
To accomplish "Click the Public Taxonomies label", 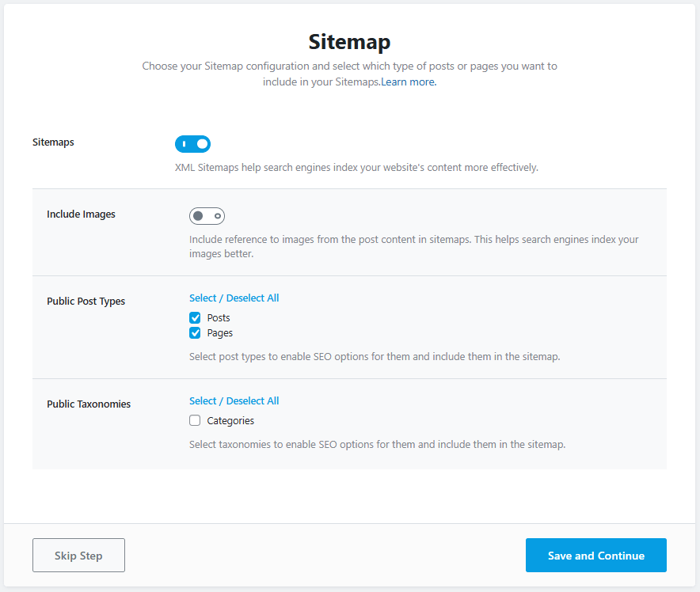I will (x=89, y=404).
